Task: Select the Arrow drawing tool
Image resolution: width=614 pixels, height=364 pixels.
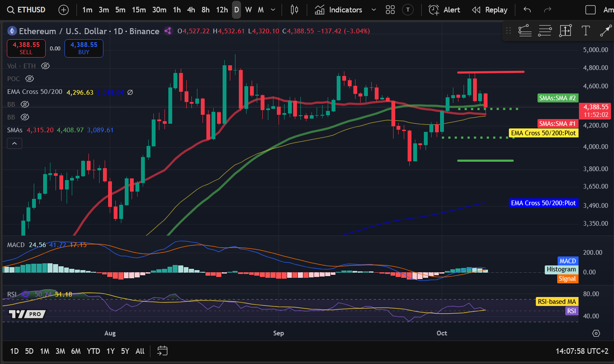Action: point(606,31)
